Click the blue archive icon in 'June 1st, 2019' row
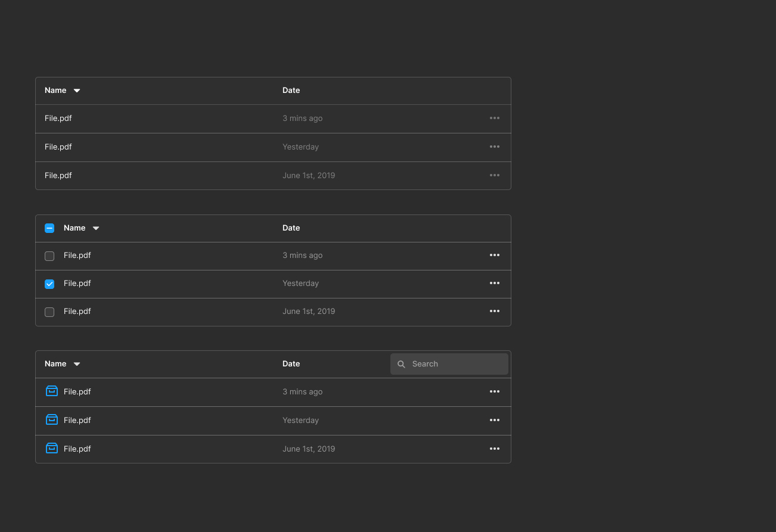The height and width of the screenshot is (532, 776). (52, 448)
